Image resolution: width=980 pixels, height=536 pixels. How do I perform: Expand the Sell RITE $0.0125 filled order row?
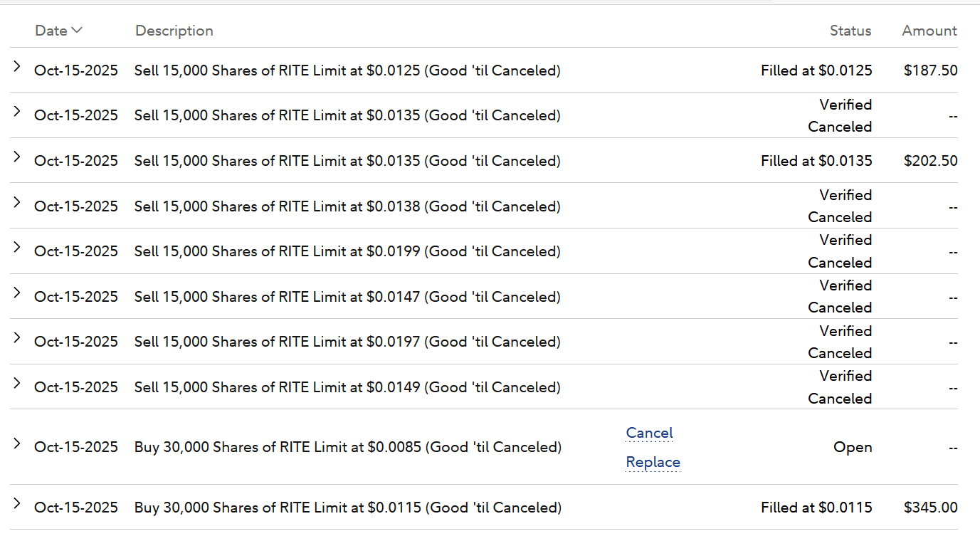pyautogui.click(x=17, y=67)
